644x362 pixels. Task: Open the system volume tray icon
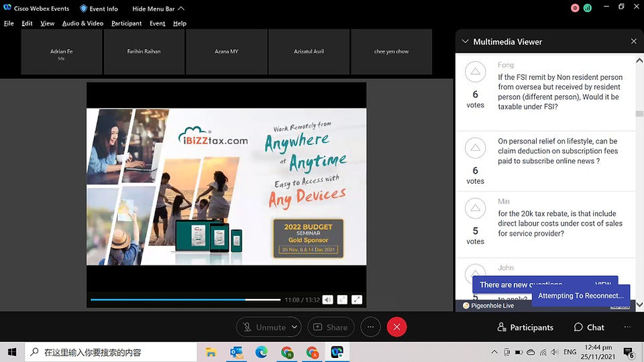click(555, 352)
